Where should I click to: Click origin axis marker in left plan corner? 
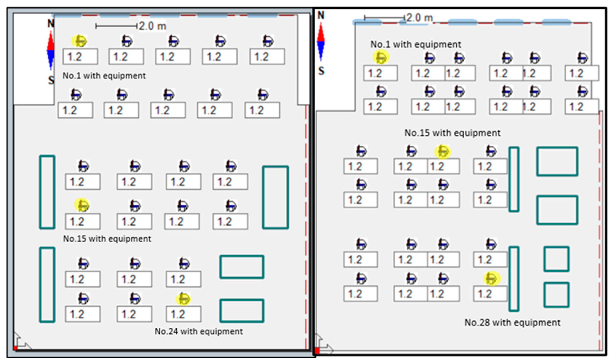[x=16, y=348]
